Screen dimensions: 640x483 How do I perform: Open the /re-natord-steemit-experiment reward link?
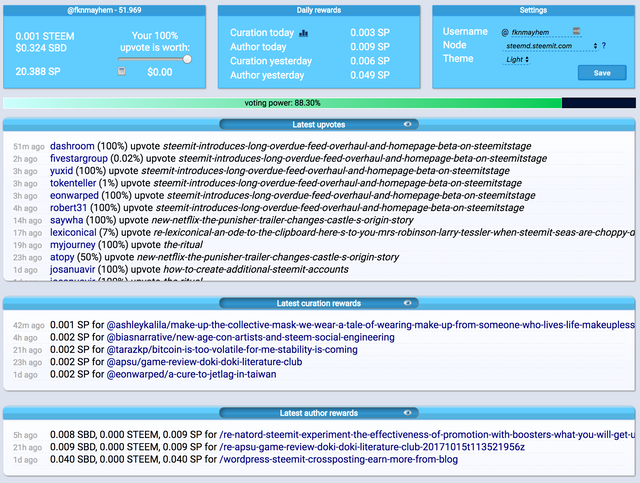pos(427,434)
